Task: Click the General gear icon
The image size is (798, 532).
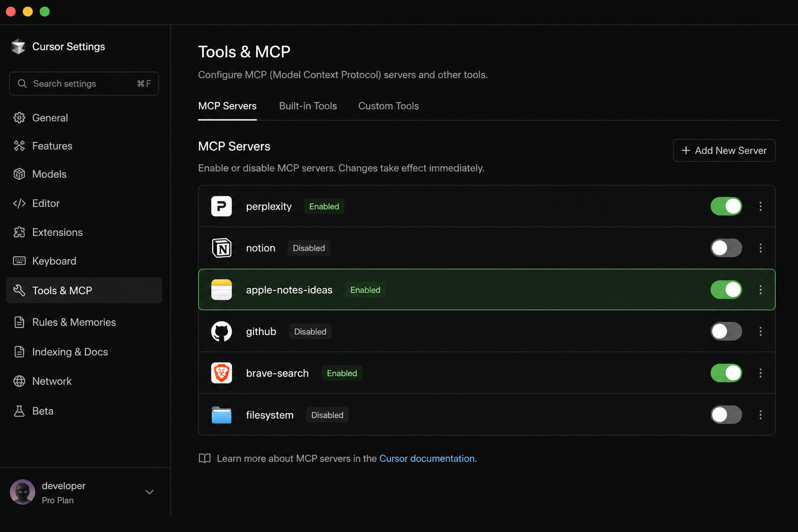Action: click(x=19, y=118)
